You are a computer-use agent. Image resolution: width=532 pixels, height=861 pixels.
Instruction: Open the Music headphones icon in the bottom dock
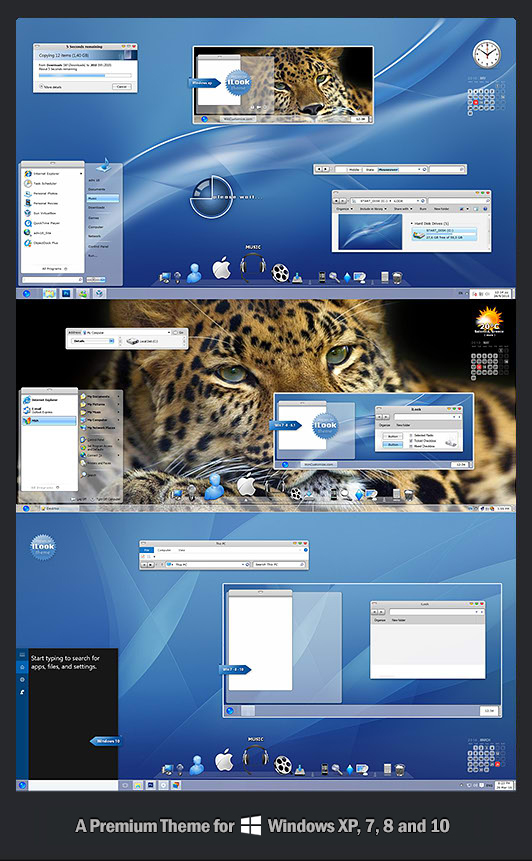click(255, 758)
